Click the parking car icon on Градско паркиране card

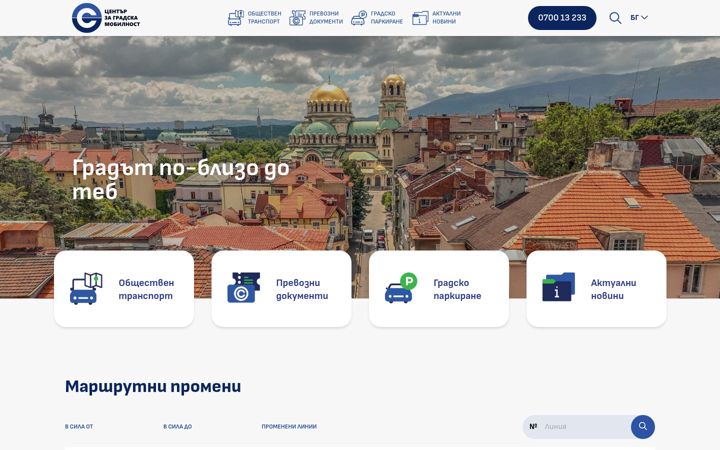click(401, 288)
